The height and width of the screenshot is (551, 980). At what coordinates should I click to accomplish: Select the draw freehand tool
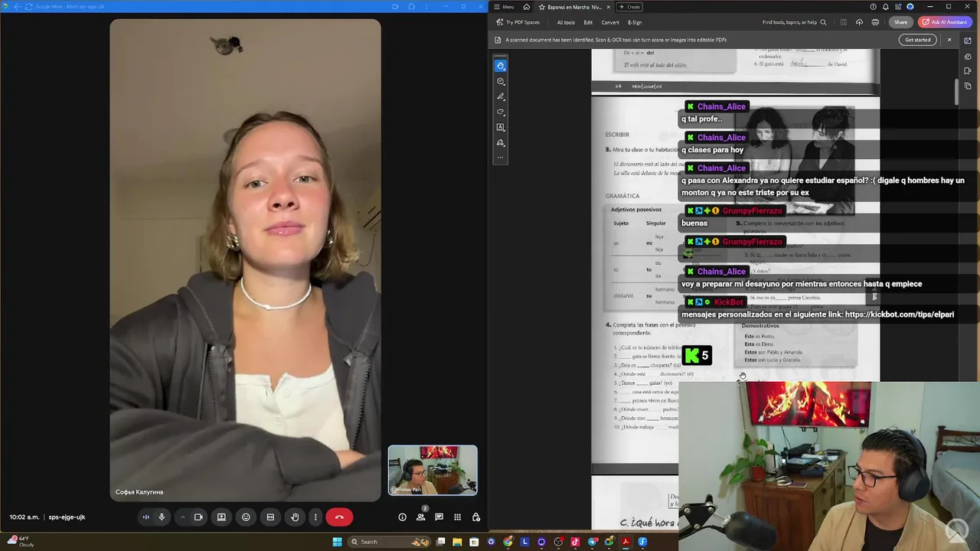click(501, 112)
